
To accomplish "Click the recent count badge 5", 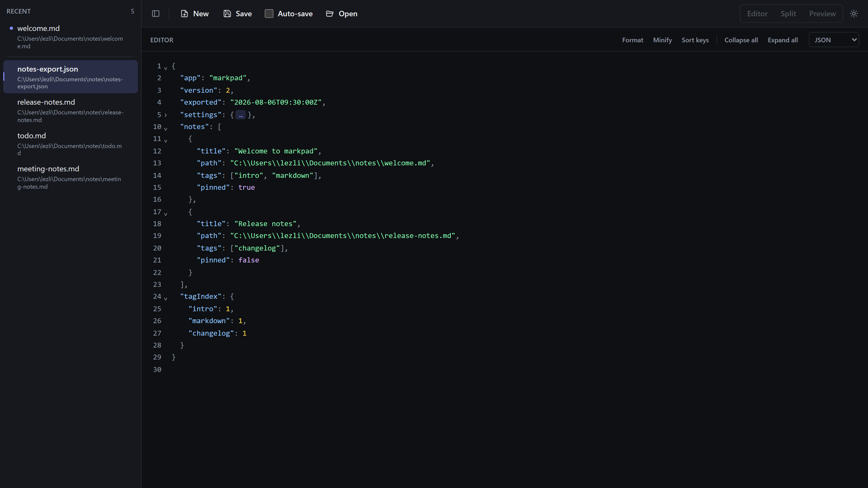I will [132, 11].
